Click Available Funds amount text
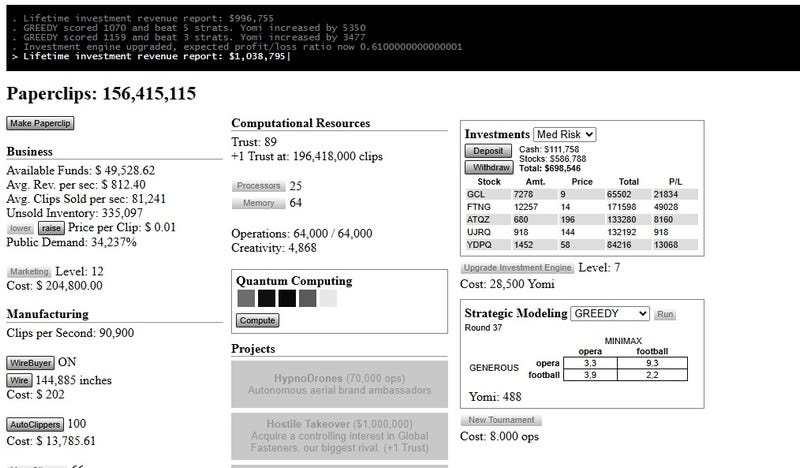Image resolution: width=800 pixels, height=468 pixels. click(x=81, y=170)
